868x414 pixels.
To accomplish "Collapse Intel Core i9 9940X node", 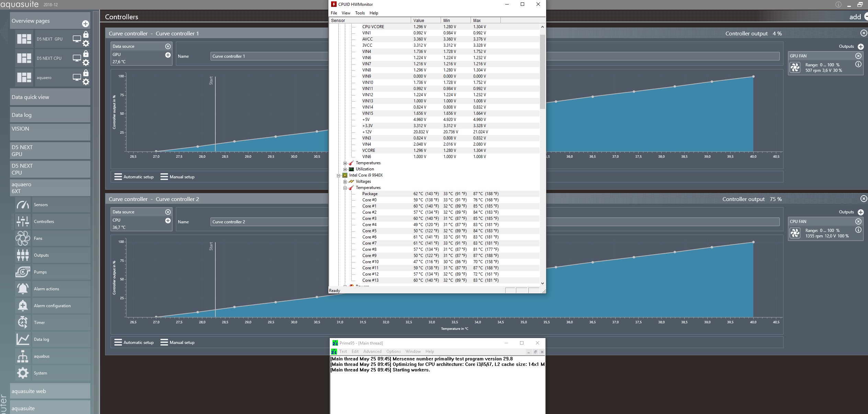I will click(338, 176).
